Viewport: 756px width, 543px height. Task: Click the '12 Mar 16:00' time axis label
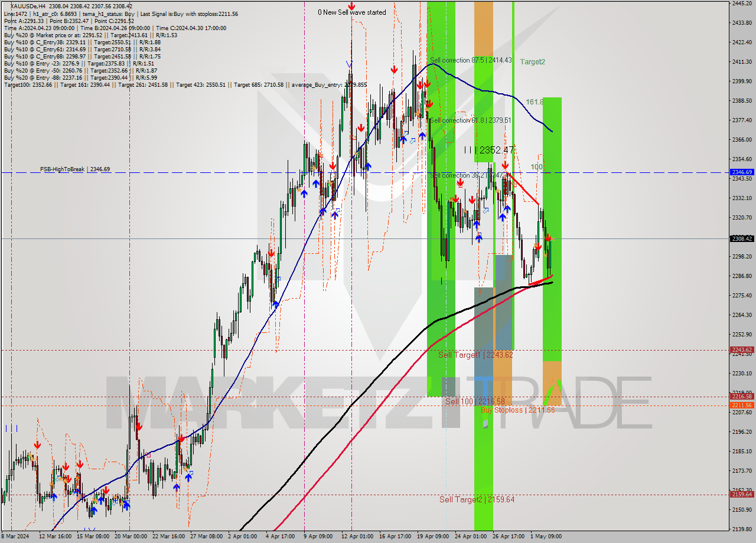pyautogui.click(x=55, y=537)
